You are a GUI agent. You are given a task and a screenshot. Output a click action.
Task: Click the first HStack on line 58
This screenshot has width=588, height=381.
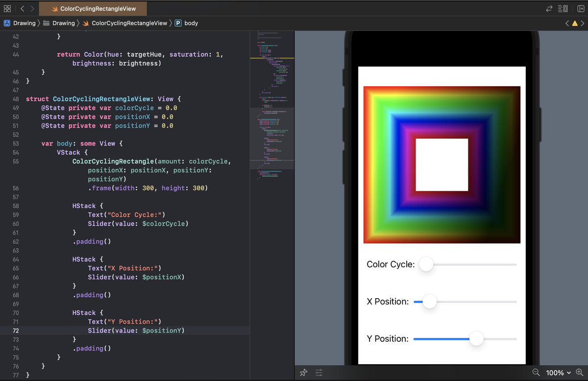pyautogui.click(x=84, y=206)
